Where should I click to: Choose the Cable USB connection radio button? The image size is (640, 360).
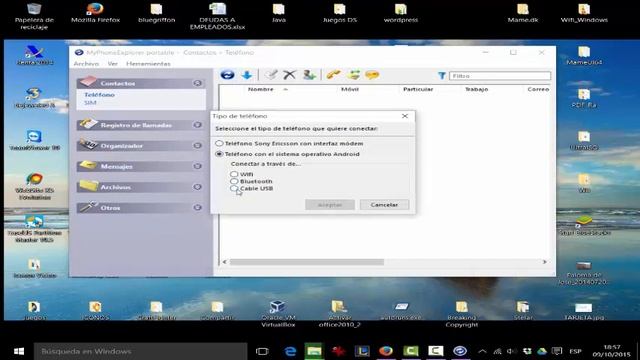pyautogui.click(x=234, y=189)
